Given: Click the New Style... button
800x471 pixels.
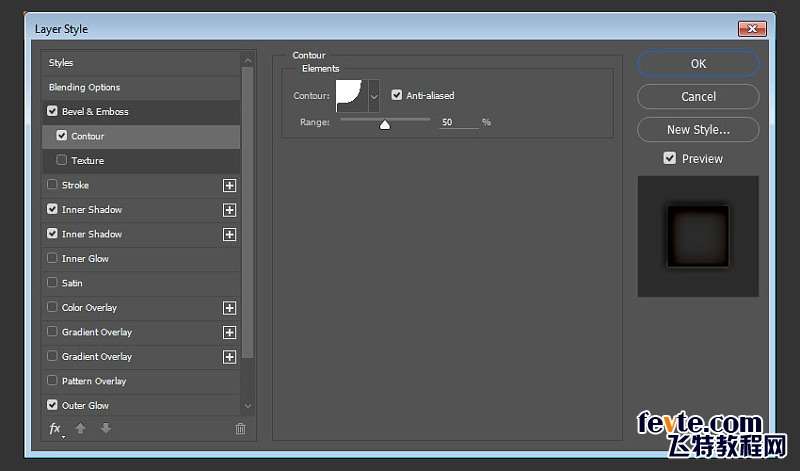Looking at the screenshot, I should (x=698, y=130).
